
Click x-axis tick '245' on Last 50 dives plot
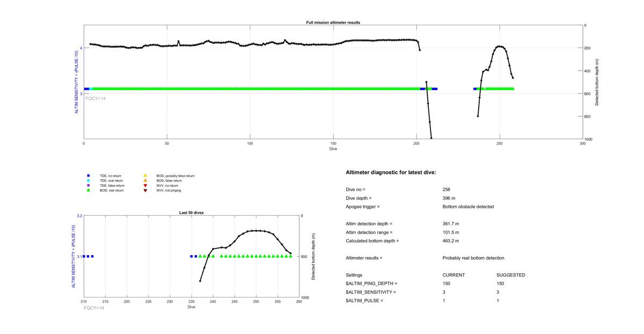tap(235, 302)
